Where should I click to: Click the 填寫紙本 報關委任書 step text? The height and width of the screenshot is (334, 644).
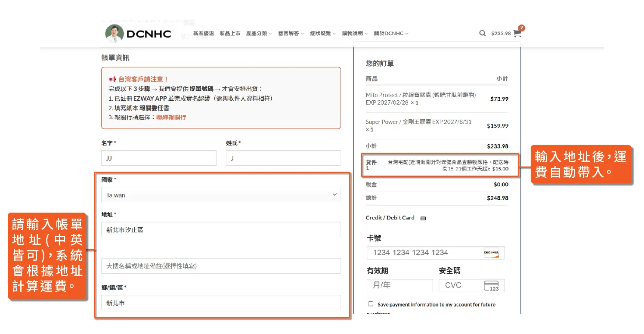pos(139,108)
